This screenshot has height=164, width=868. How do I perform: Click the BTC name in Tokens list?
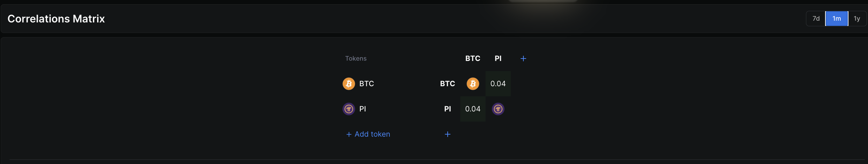366,84
